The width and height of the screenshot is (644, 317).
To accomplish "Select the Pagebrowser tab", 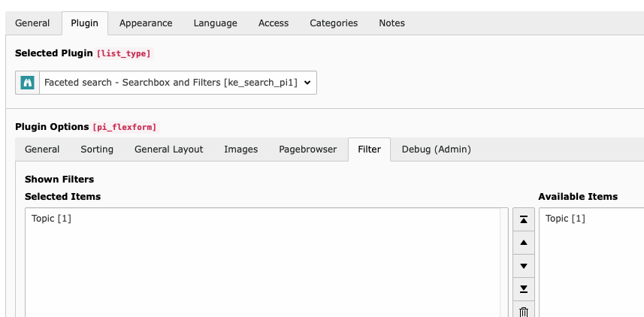I will pos(308,149).
